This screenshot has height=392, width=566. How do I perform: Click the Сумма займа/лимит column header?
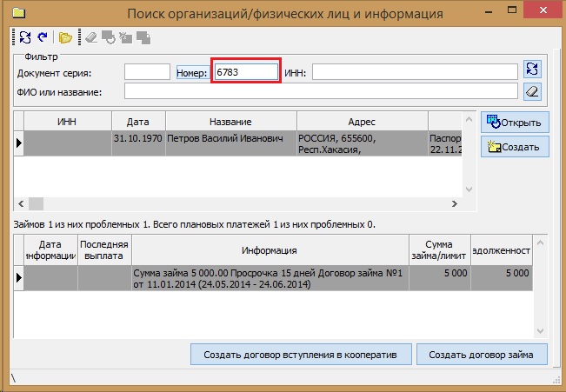[x=440, y=250]
